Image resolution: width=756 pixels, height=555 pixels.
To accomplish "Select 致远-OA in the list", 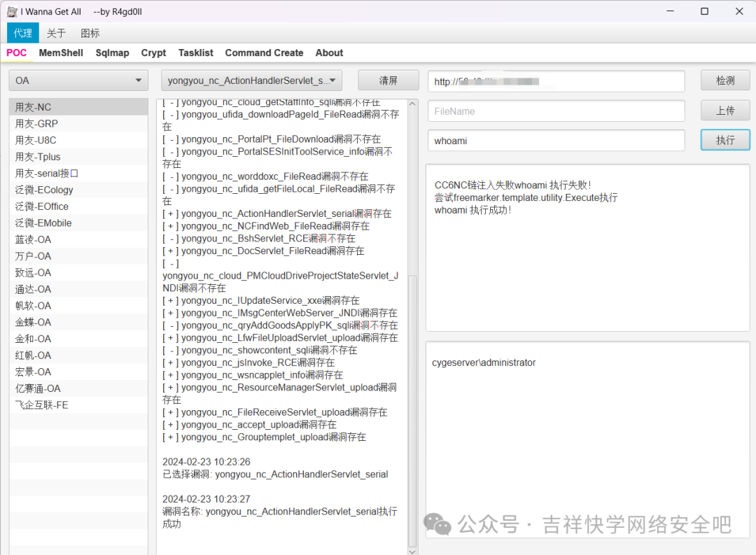I will [x=78, y=272].
